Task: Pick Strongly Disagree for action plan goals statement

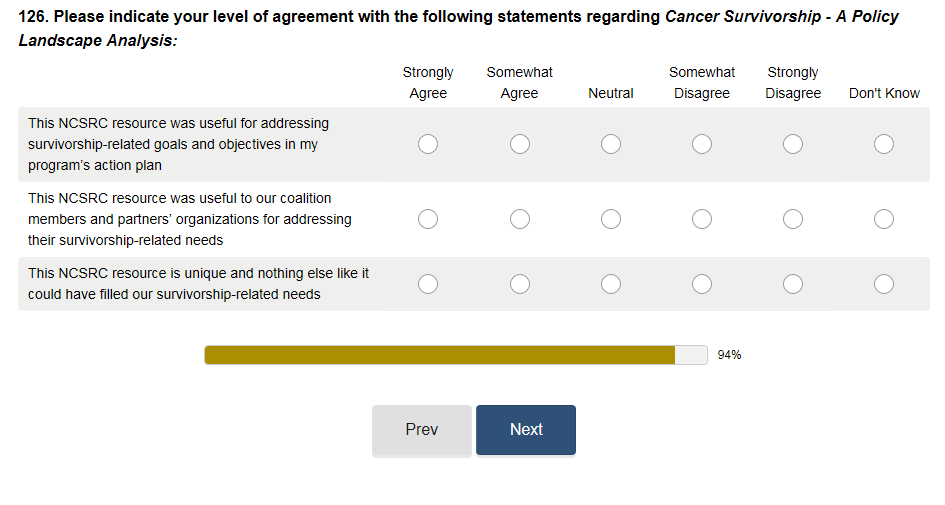Action: (793, 144)
